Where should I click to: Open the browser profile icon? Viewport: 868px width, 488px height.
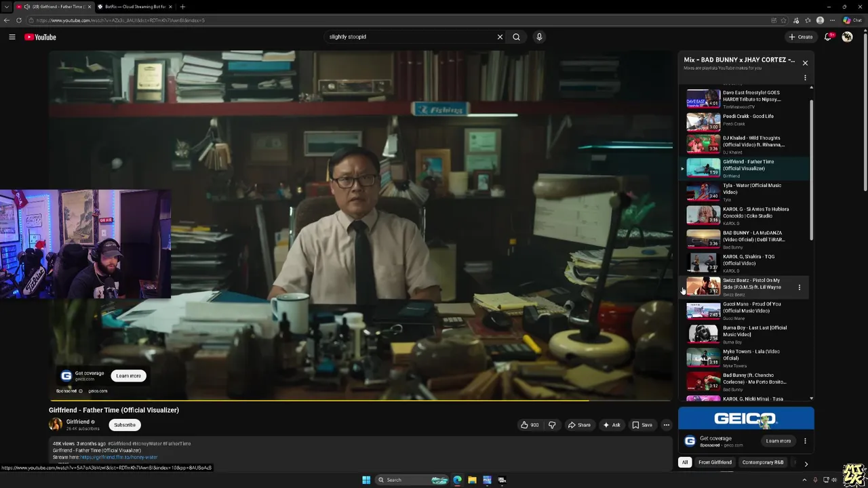click(x=820, y=20)
